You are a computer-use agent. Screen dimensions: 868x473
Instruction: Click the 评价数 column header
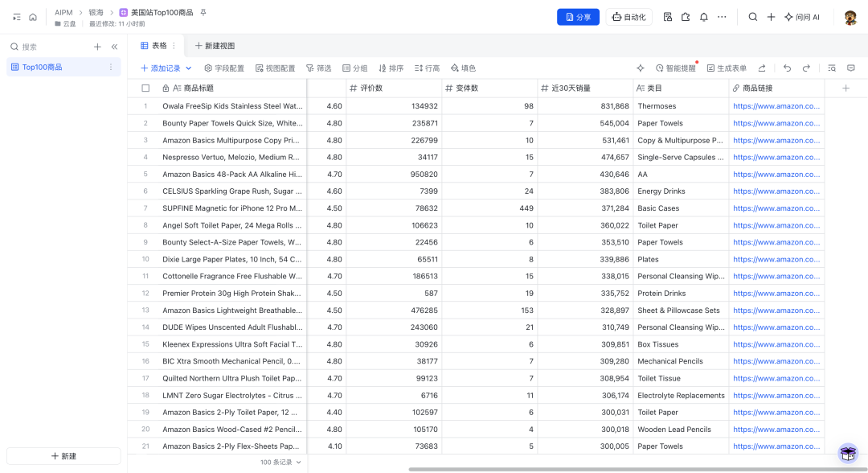point(394,88)
